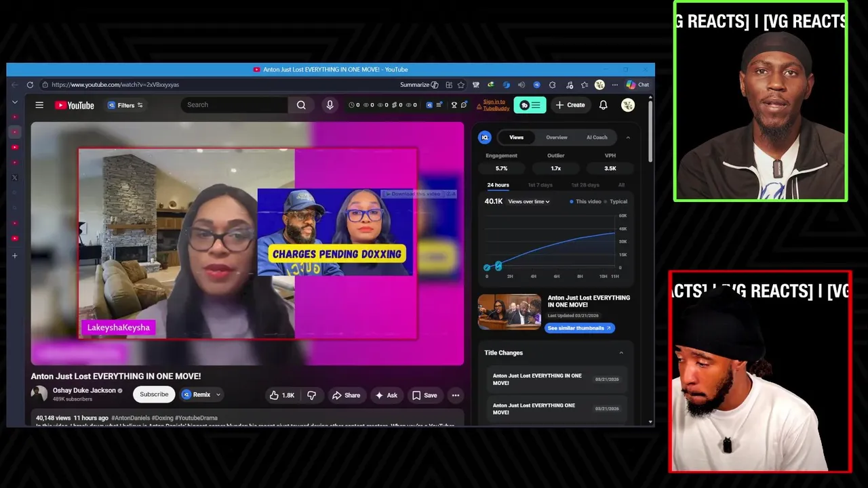This screenshot has width=868, height=488.
Task: Select the 1st 7 days range tab
Action: 540,185
